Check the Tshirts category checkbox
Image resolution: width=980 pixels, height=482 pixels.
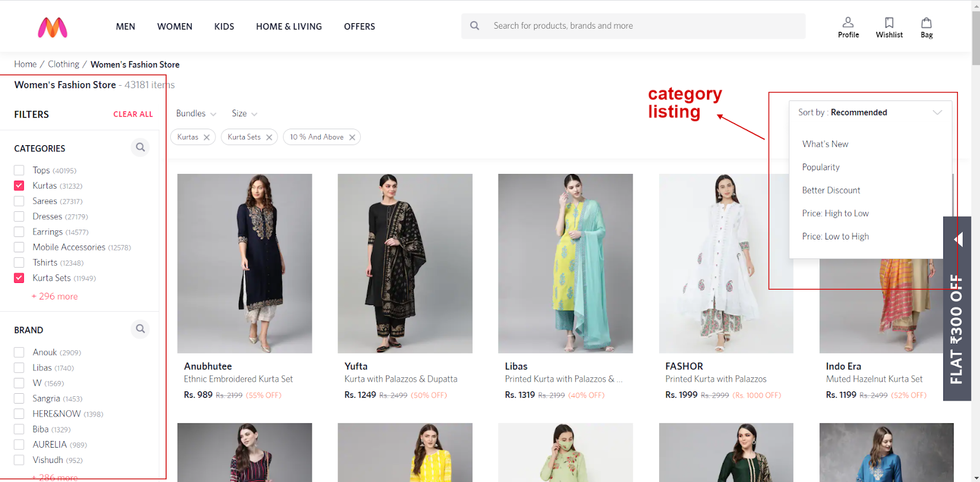19,262
